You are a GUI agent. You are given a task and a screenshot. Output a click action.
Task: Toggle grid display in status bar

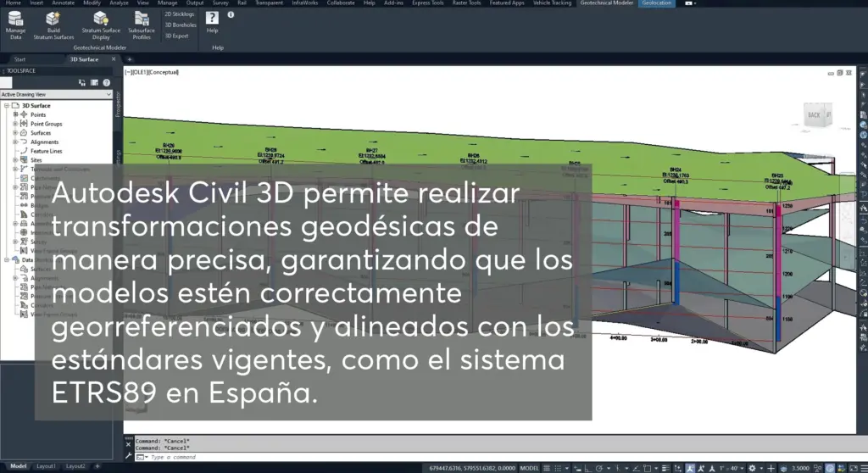(x=548, y=467)
